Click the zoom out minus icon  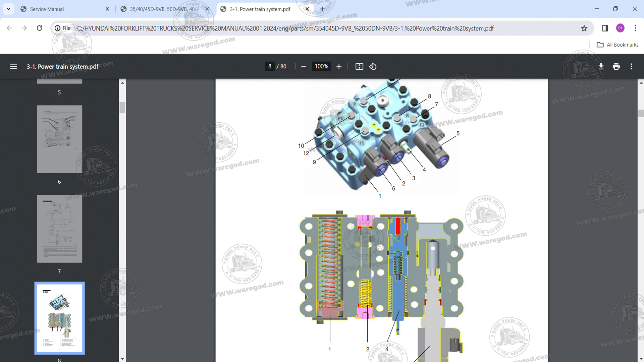point(304,66)
